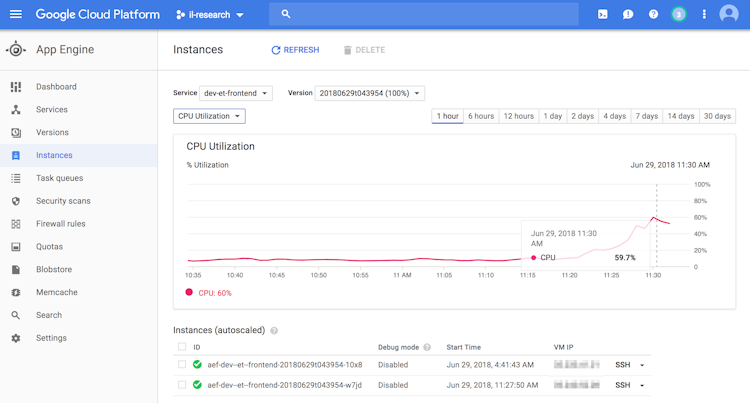
Task: Select the 6 hours time range
Action: [x=481, y=116]
